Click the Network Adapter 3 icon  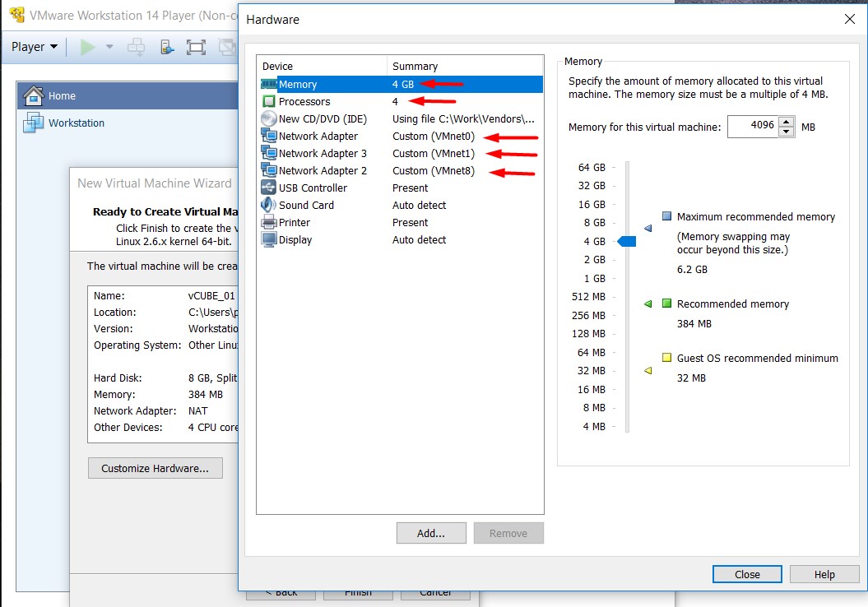269,153
